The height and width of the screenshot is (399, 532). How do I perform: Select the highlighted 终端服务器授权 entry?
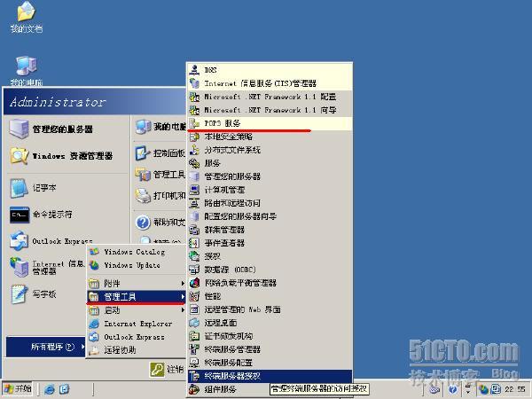tap(270, 376)
